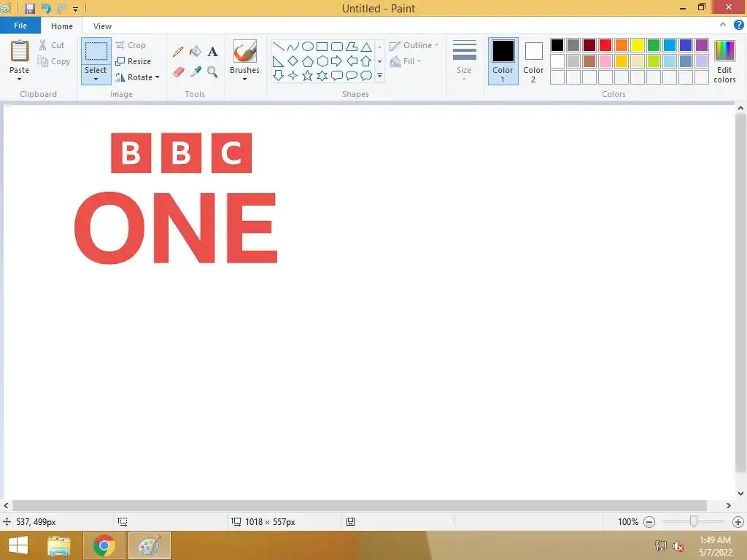Choose the Rounded rectangle shape
Screen dimensions: 747x560
click(337, 46)
